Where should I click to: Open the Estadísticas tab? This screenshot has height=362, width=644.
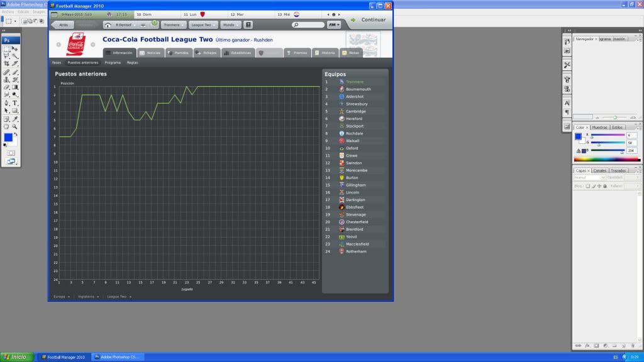(238, 53)
